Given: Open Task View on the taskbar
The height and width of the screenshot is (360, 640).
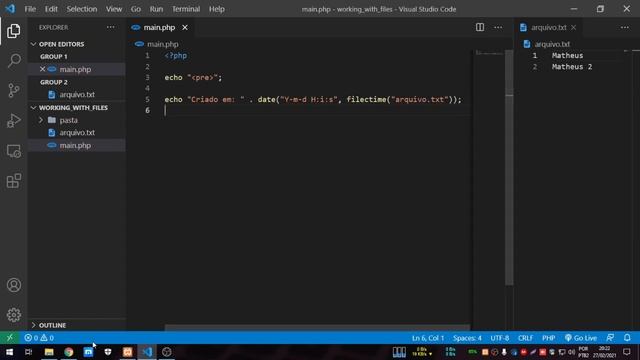Looking at the screenshot, I should pos(29,352).
